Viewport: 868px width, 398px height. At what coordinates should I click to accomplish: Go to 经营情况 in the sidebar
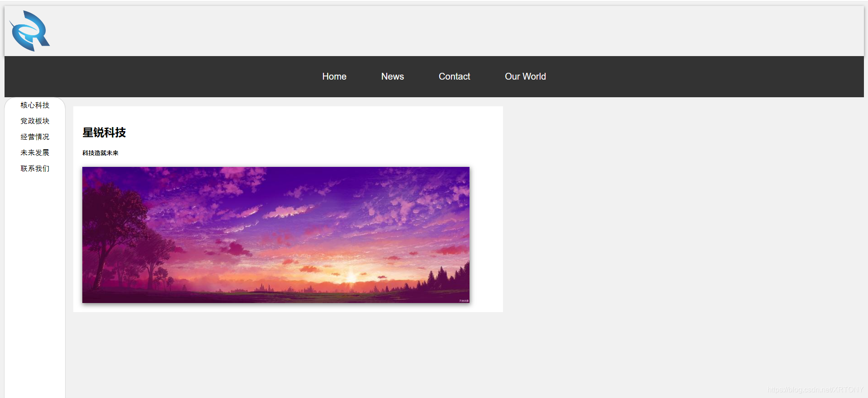coord(35,137)
